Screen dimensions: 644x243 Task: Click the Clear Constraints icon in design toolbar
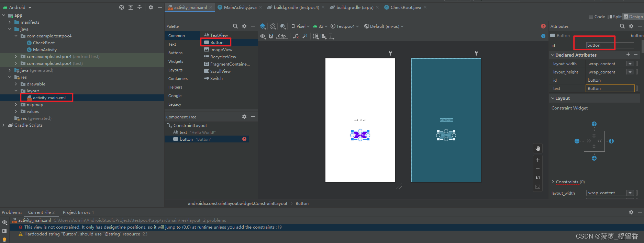click(296, 36)
